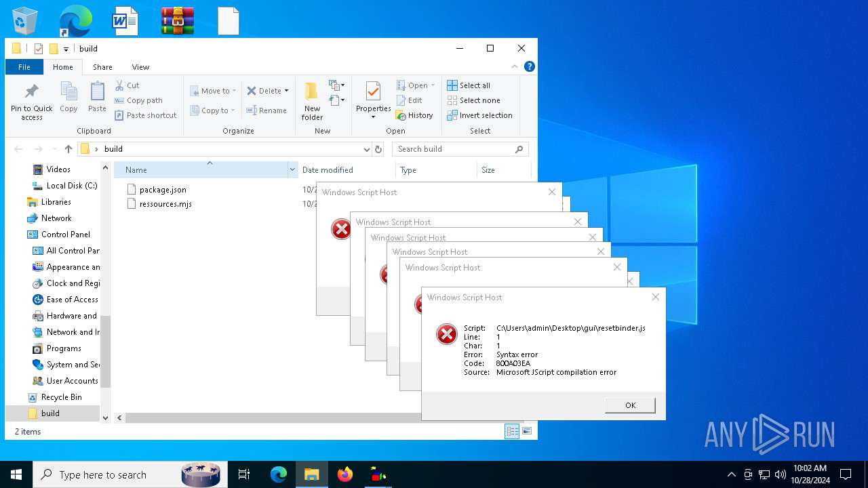The width and height of the screenshot is (868, 488).
Task: Click OK in the Windows Script Host dialog
Action: click(x=630, y=405)
